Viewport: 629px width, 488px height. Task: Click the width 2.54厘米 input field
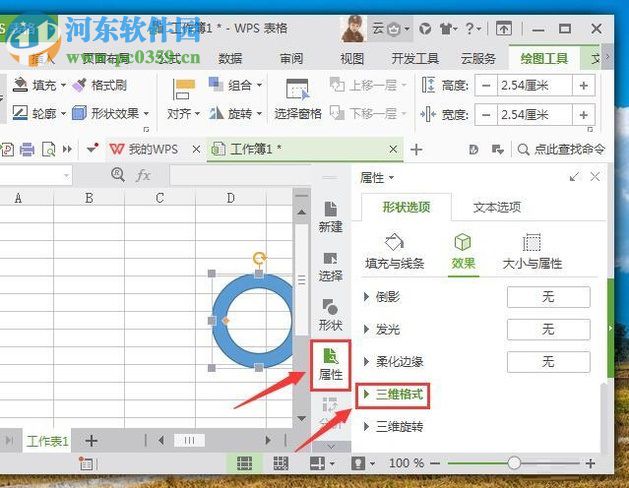coord(535,115)
